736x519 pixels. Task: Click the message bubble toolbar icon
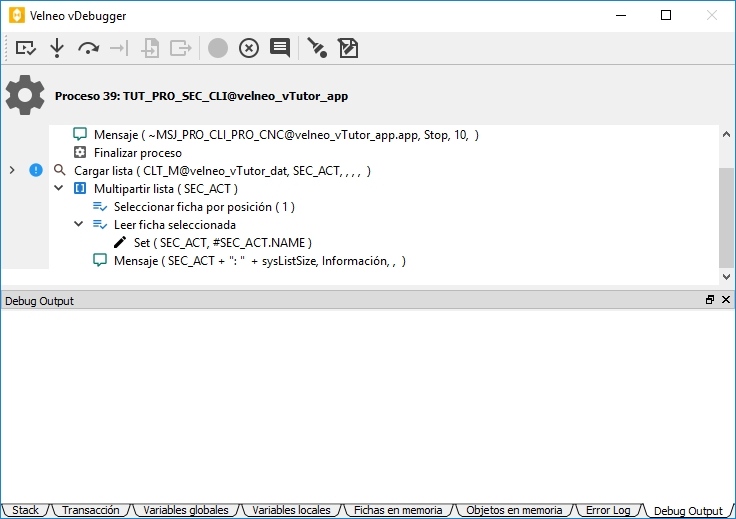(280, 48)
